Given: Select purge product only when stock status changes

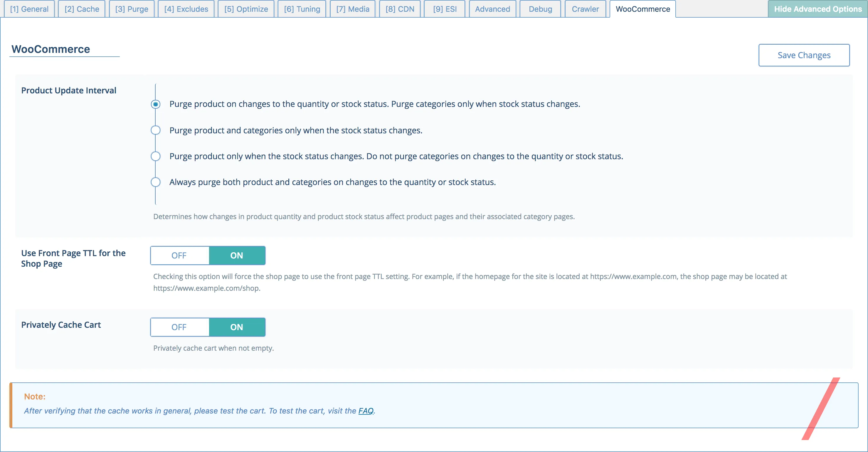Looking at the screenshot, I should [155, 156].
